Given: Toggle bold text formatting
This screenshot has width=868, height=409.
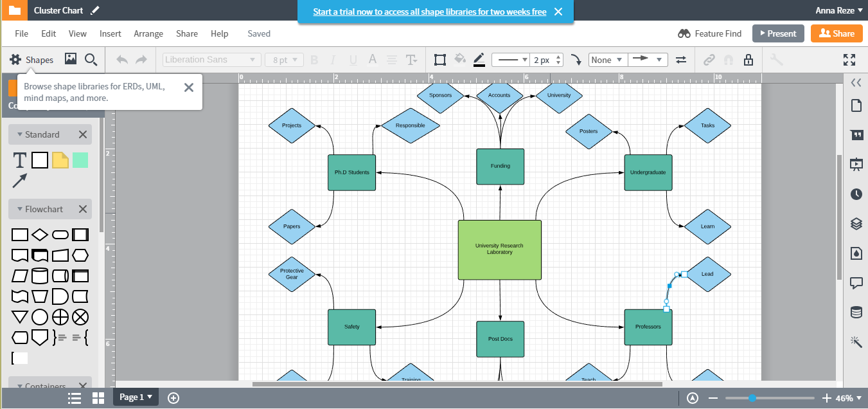Looking at the screenshot, I should 314,60.
